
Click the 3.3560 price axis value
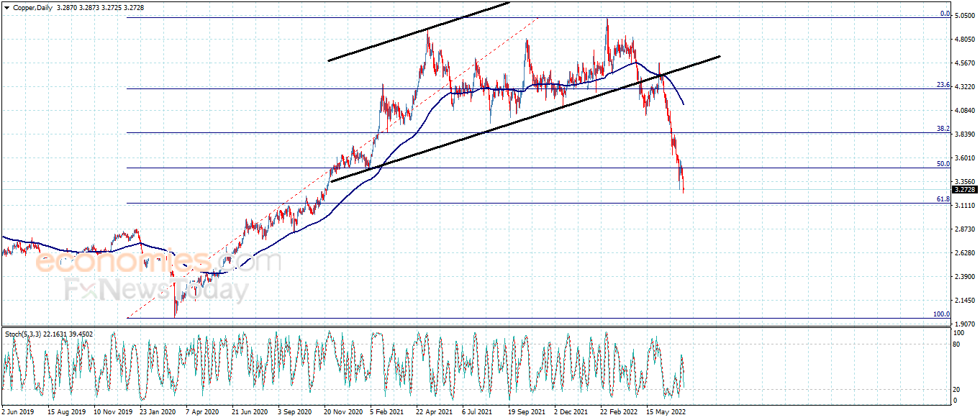[x=965, y=182]
